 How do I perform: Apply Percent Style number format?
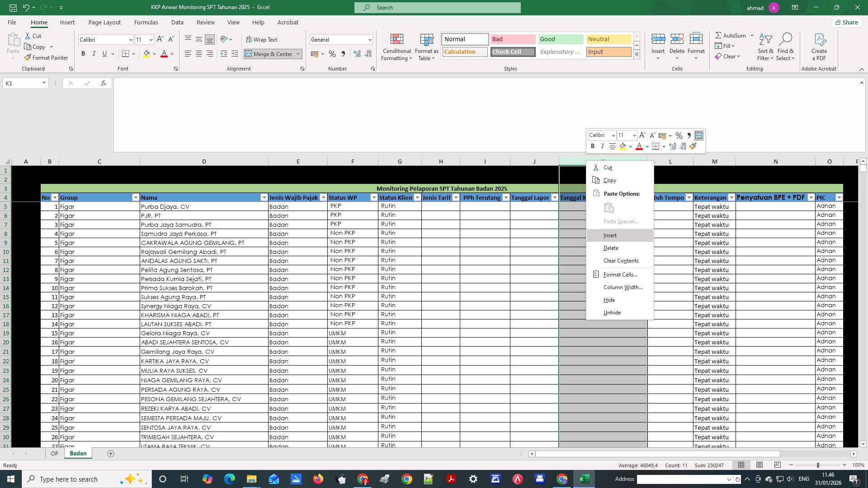[333, 54]
